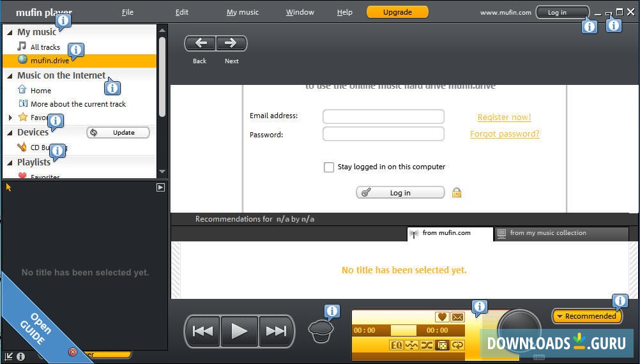640x364 pixels.
Task: Toggle shuffle mode in the player display
Action: coord(427,345)
